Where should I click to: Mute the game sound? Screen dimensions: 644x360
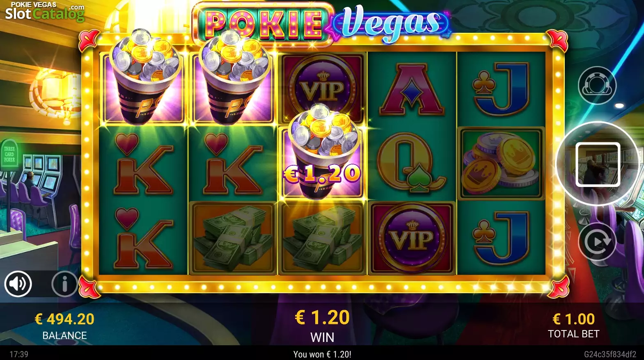pos(18,284)
